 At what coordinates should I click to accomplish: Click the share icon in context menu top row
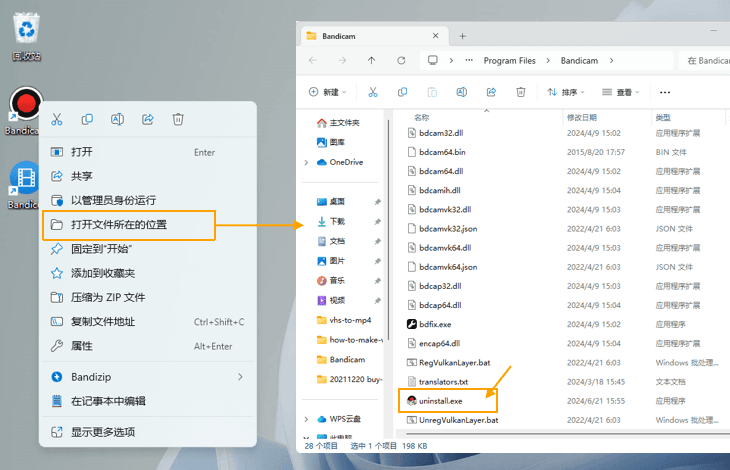[x=148, y=120]
